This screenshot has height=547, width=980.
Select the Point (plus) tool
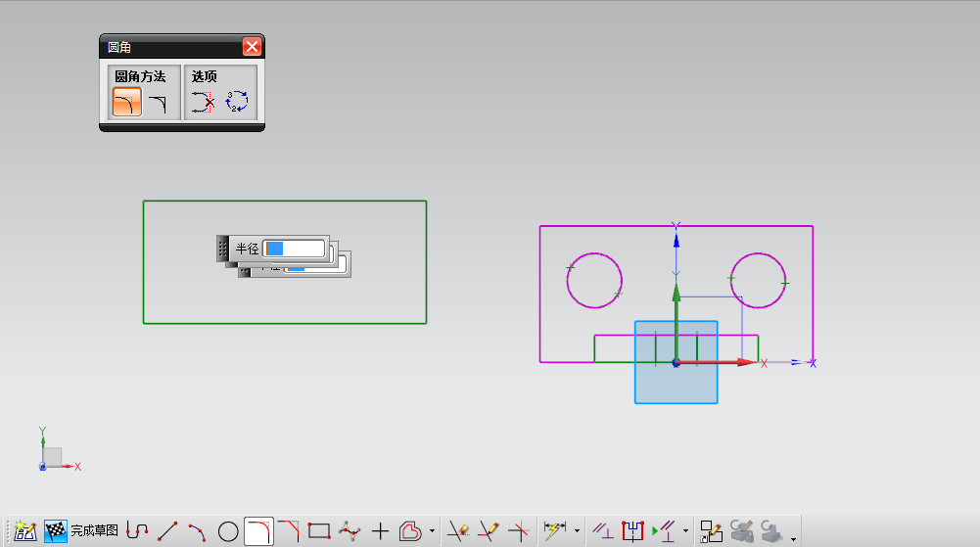(380, 531)
